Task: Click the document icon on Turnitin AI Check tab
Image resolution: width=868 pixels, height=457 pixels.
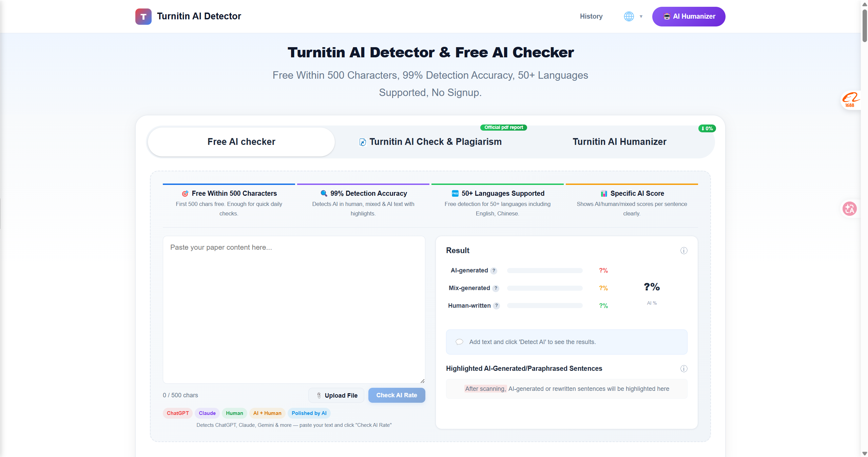Action: click(363, 142)
